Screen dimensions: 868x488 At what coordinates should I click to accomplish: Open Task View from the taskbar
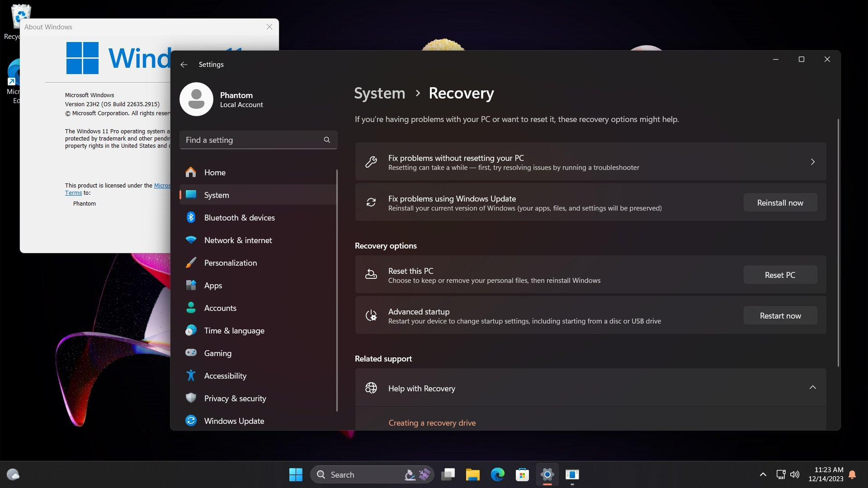(448, 474)
